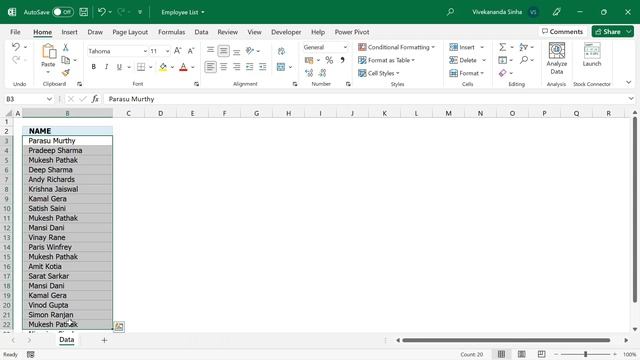640x360 pixels.
Task: Apply Bold formatting
Action: pos(93,67)
